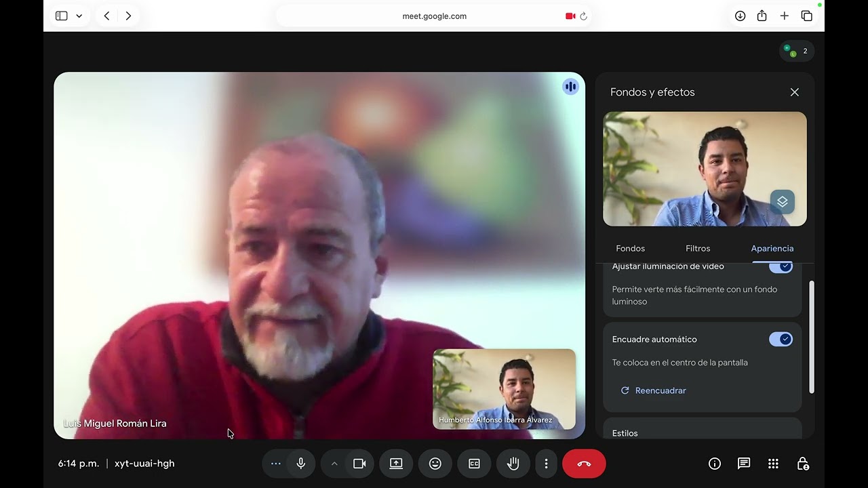The image size is (868, 488).
Task: Click the Reencuadrar button
Action: tap(653, 390)
